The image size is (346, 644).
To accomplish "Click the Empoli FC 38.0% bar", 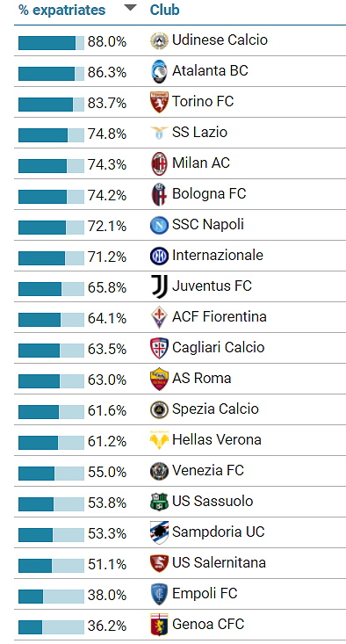I will pos(51,597).
